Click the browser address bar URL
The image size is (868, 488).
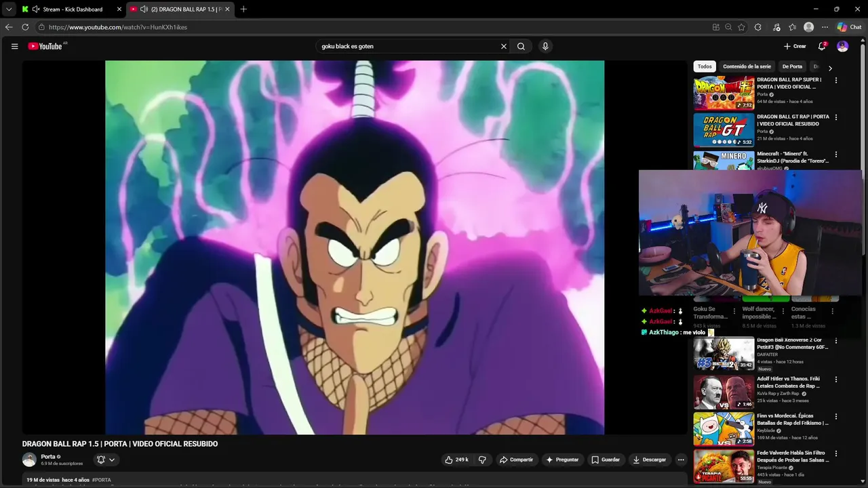118,27
